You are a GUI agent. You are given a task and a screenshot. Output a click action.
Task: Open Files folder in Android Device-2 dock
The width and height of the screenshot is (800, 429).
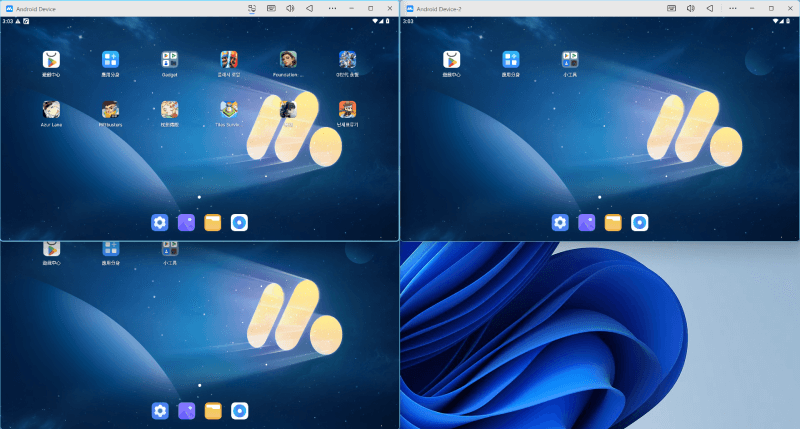tap(613, 222)
